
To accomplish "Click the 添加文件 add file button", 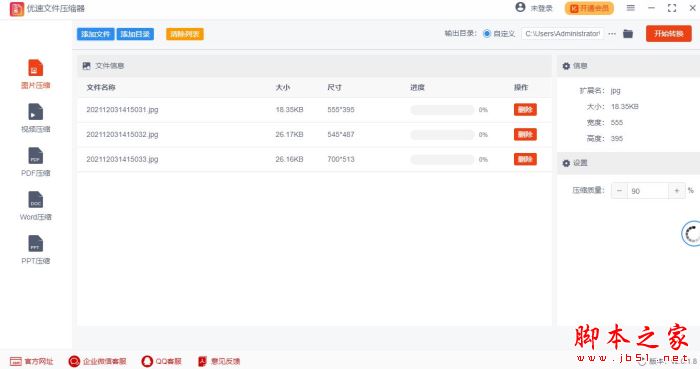I will click(96, 34).
